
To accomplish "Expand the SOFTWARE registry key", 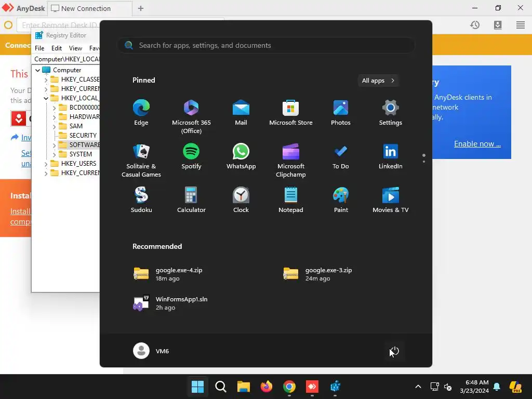I will coord(54,145).
